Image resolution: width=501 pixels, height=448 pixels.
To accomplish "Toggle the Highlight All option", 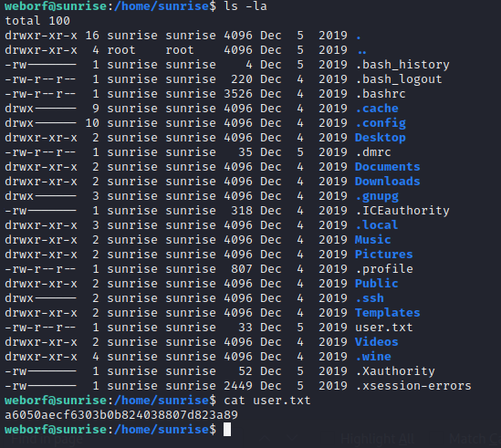I will tap(378, 440).
